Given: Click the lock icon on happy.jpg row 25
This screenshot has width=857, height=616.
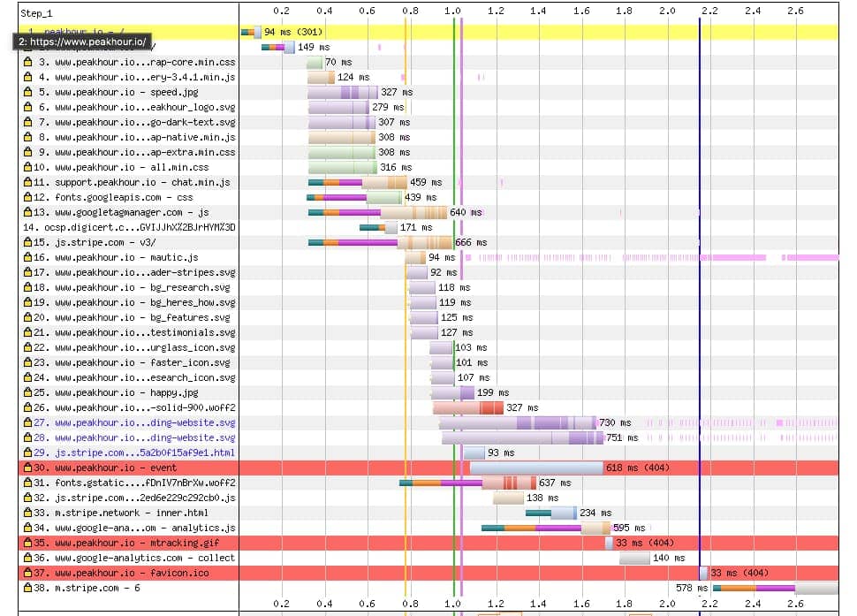Looking at the screenshot, I should click(28, 392).
